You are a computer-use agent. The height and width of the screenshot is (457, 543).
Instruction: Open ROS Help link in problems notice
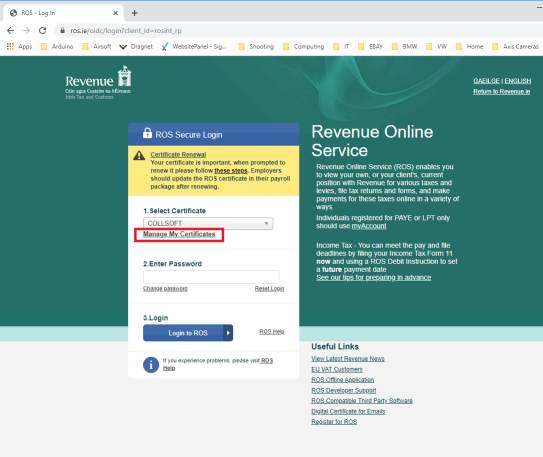(x=267, y=361)
